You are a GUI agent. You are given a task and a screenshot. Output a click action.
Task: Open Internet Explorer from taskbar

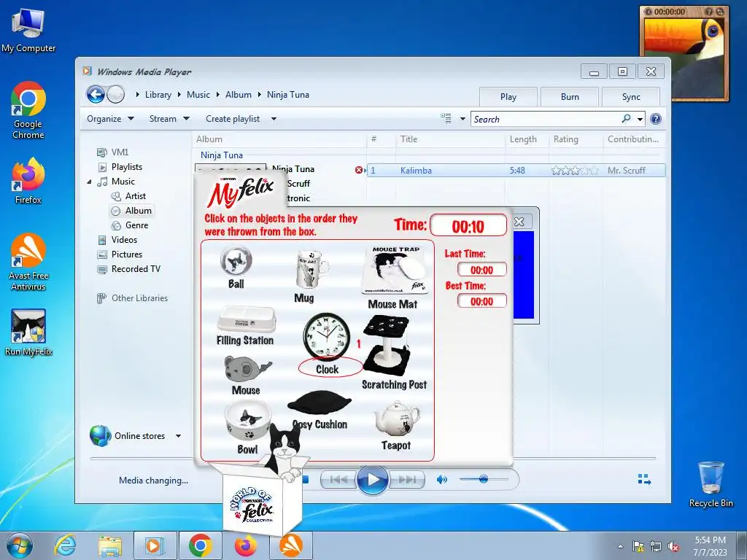coord(65,545)
